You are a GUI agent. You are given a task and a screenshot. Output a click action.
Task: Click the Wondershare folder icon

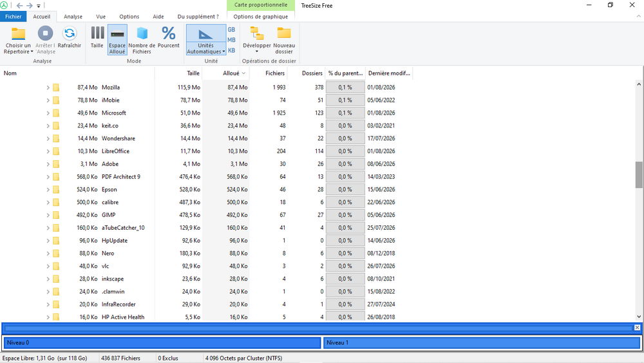point(56,138)
